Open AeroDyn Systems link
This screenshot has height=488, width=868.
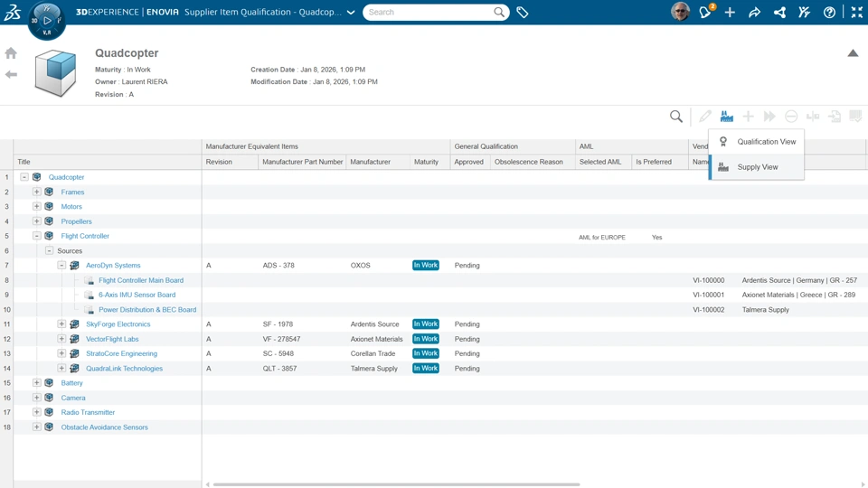(113, 266)
